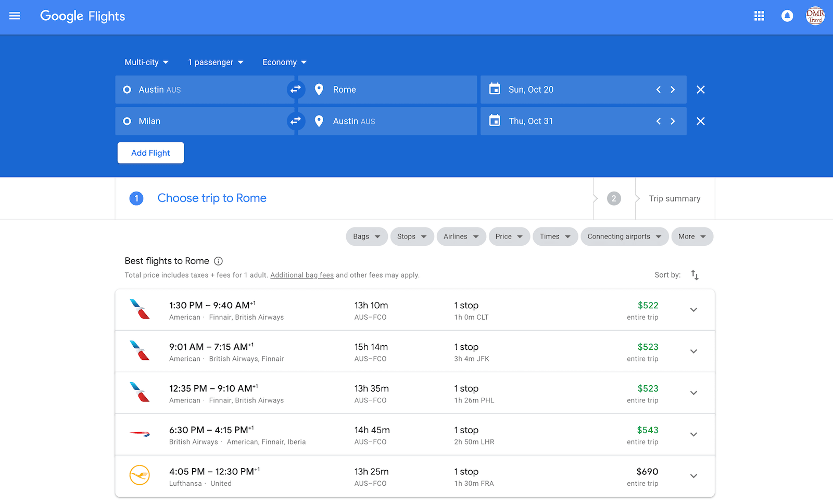
Task: Select step 1 Choose trip to Rome
Action: [x=211, y=198]
